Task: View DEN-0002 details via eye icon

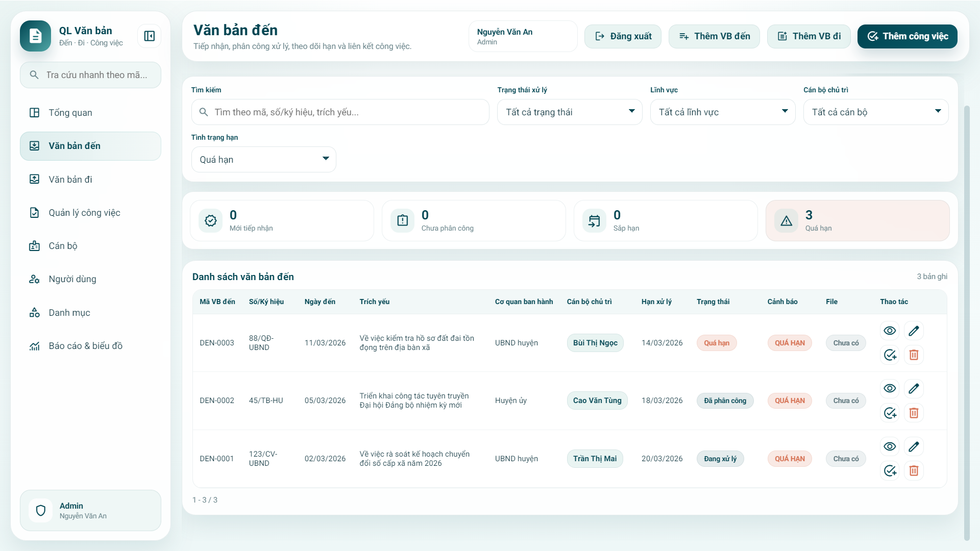Action: (890, 388)
